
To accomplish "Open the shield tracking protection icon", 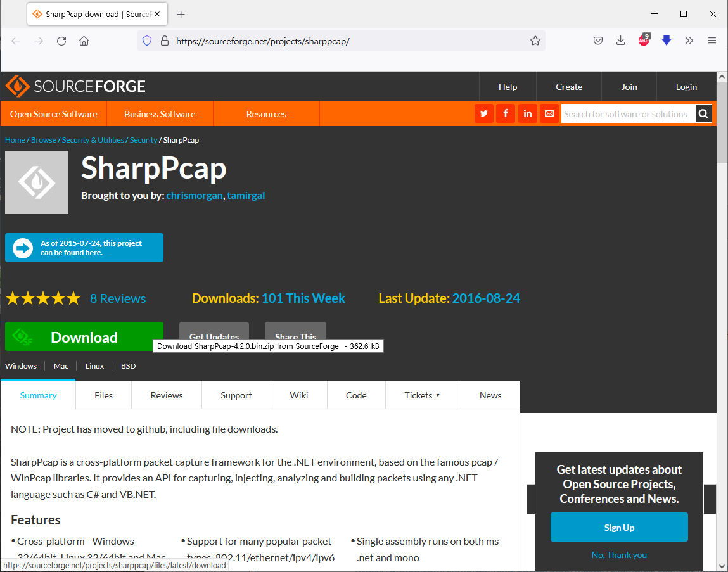I will (147, 41).
